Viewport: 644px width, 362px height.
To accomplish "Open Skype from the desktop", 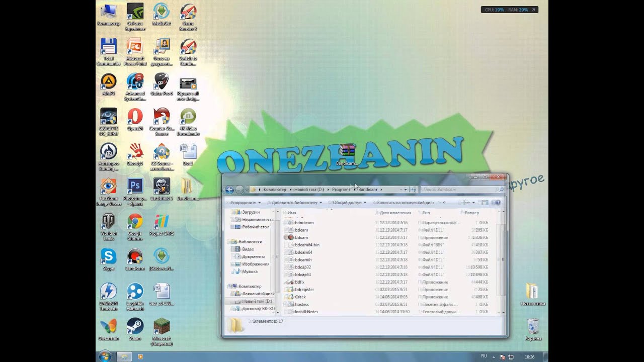I will click(x=108, y=259).
